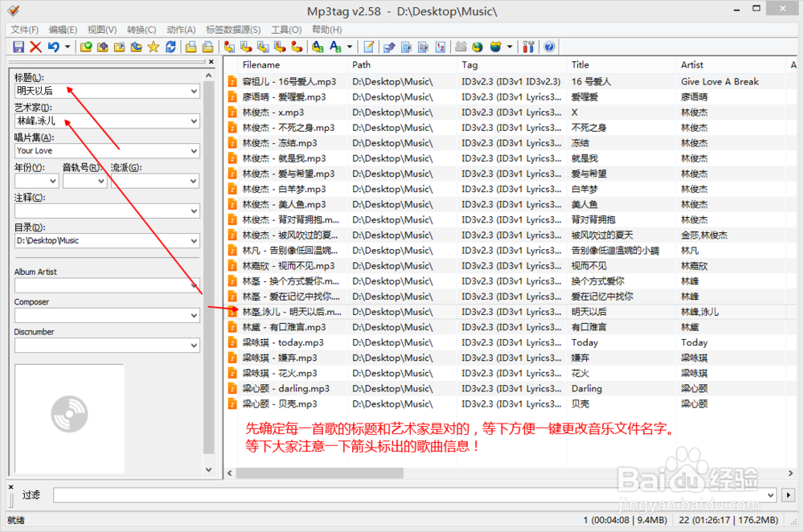Sort by the Path column header
Image resolution: width=804 pixels, height=532 pixels.
tap(402, 65)
